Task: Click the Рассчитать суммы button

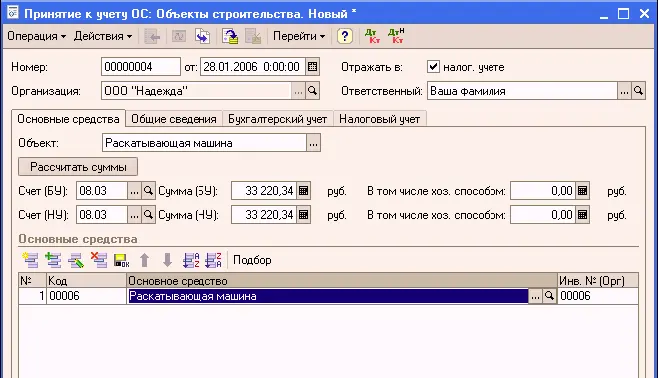Action: coord(78,167)
